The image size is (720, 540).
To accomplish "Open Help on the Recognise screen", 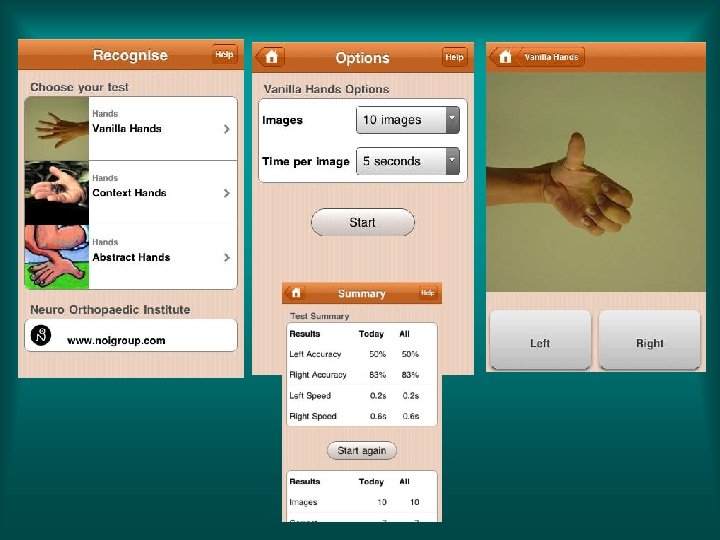I will (224, 55).
